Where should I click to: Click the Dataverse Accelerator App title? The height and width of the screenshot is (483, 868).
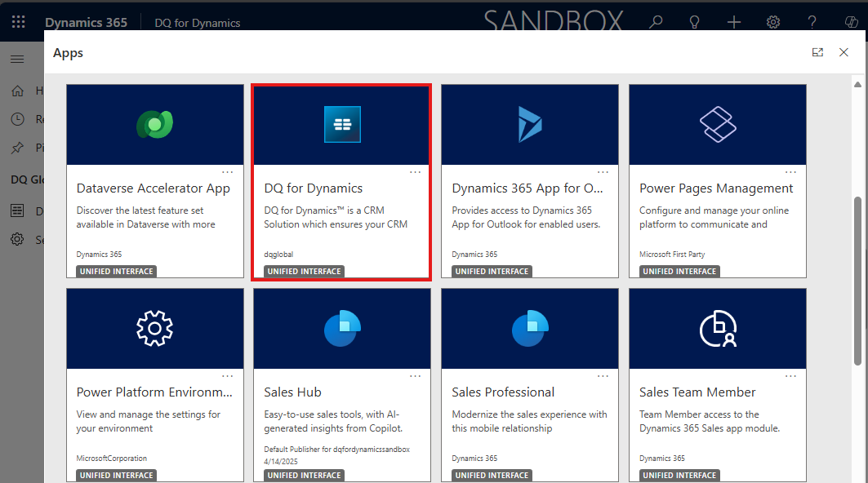(154, 188)
